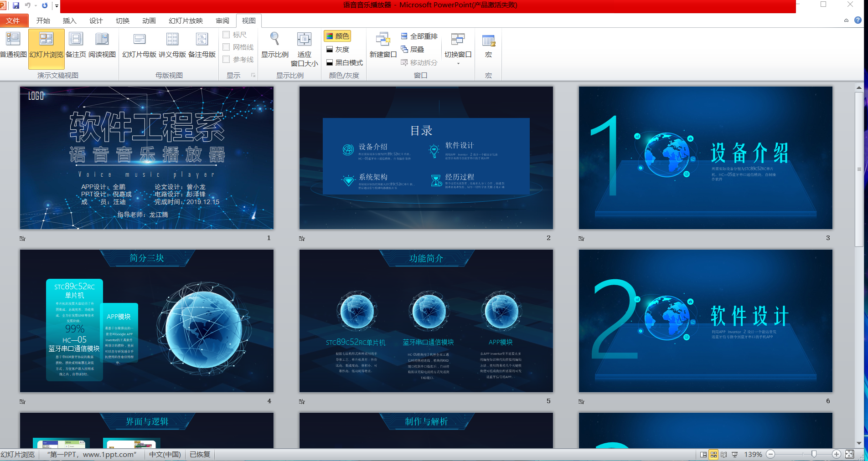
Task: Select slide 6 软件设计 thumbnail
Action: 706,321
